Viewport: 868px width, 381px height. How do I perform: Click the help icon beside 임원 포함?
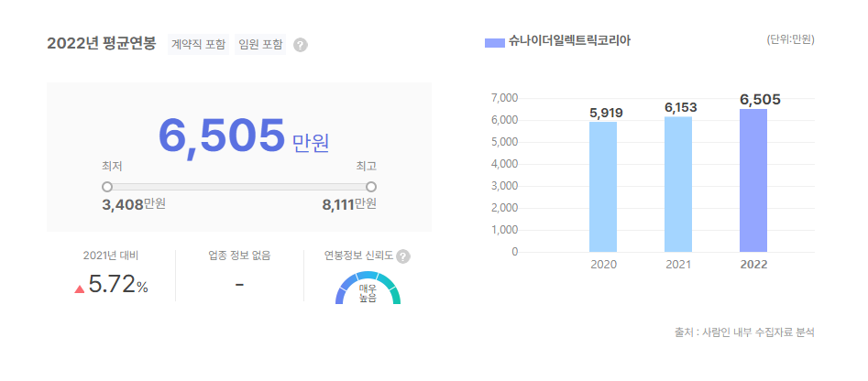(x=300, y=46)
